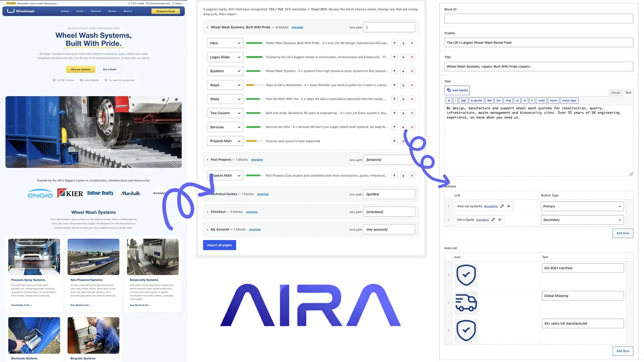Collapse the 'Wheel Wash Systems, Built With Pride.' page group
The image size is (644, 362).
tap(208, 27)
